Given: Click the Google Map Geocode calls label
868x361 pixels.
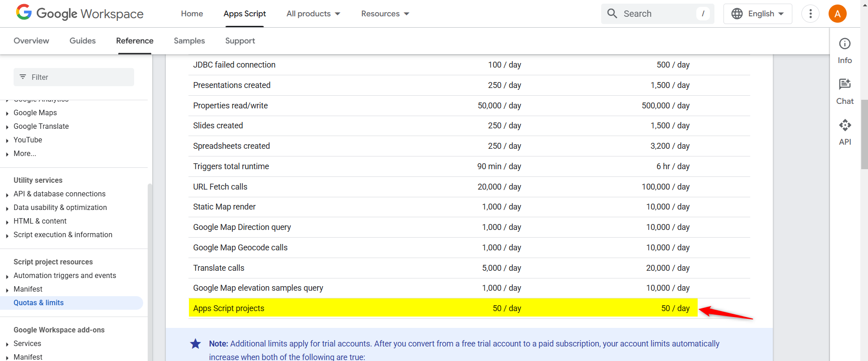Looking at the screenshot, I should point(240,248).
